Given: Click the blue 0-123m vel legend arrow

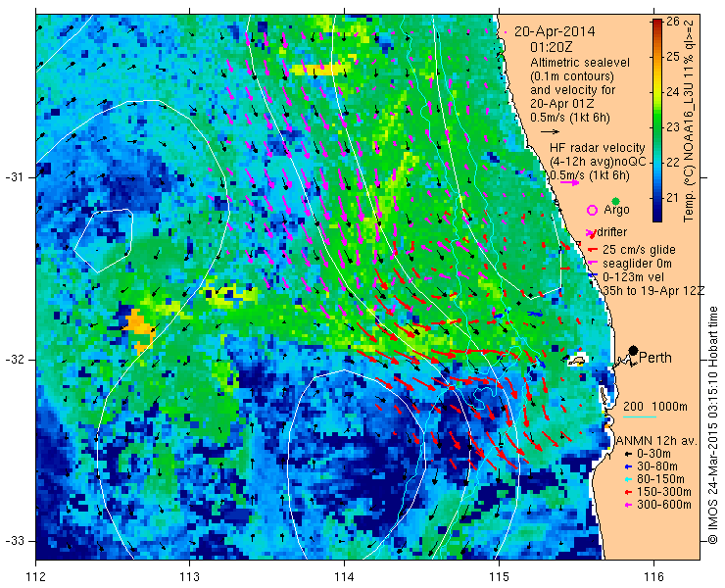Looking at the screenshot, I should click(x=593, y=276).
